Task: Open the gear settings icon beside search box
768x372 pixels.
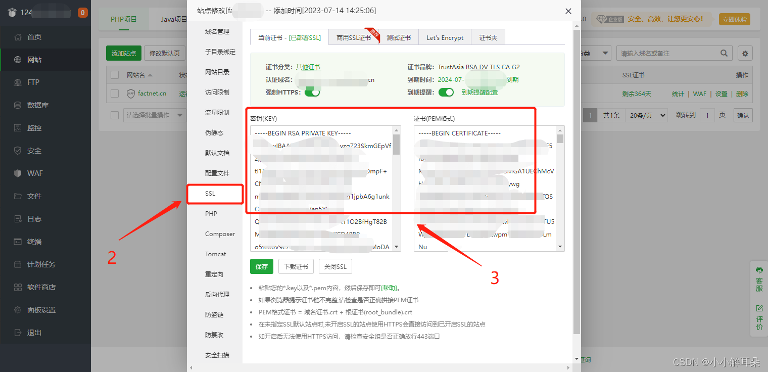Action: pos(745,53)
